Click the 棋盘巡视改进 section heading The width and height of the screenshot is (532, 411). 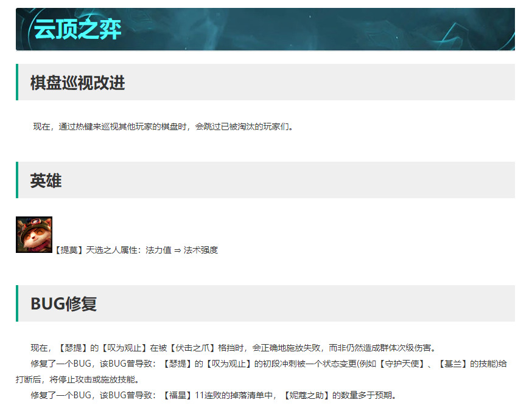[77, 83]
